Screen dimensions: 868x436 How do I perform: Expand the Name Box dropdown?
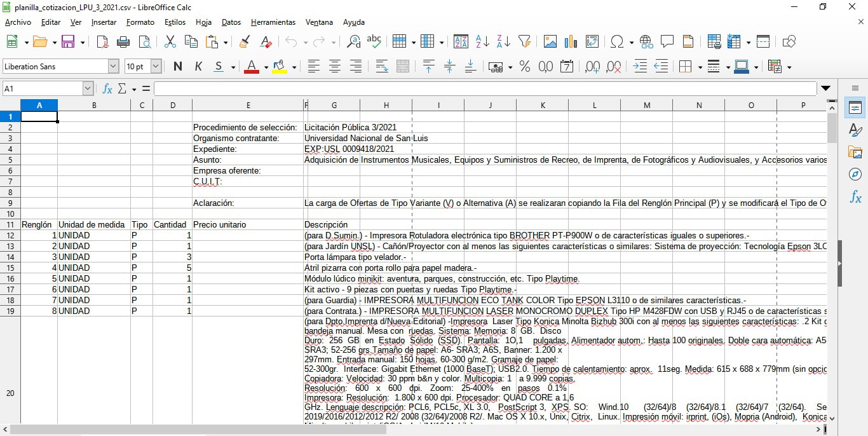click(x=88, y=89)
